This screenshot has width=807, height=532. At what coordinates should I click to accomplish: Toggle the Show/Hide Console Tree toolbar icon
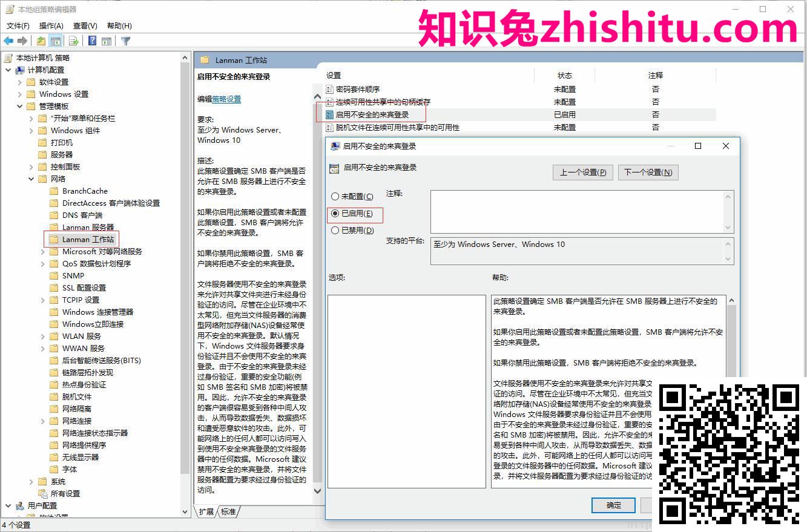click(x=55, y=41)
